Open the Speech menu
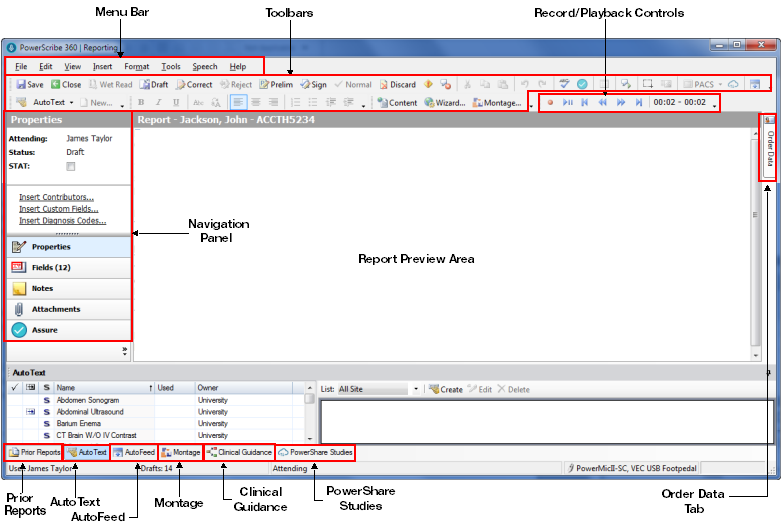 tap(205, 66)
